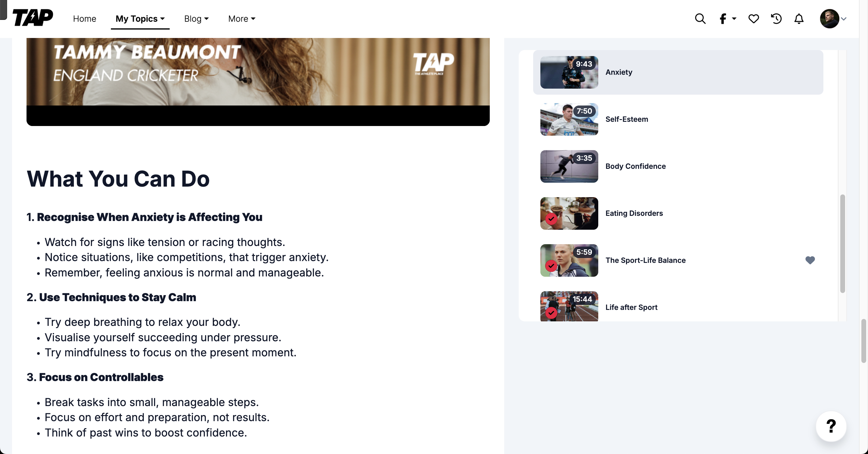Toggle the red checkmark on Life after Sport video

(x=552, y=312)
